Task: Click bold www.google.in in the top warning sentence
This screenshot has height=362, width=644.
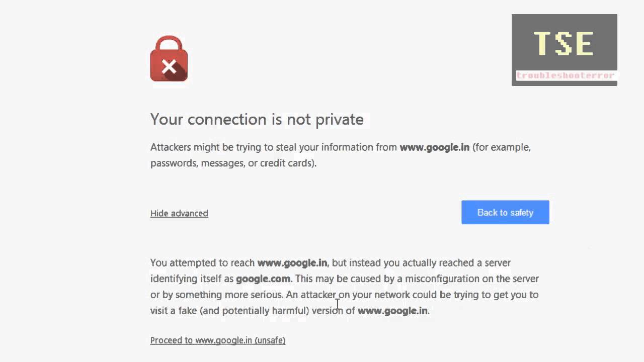Action: point(434,147)
